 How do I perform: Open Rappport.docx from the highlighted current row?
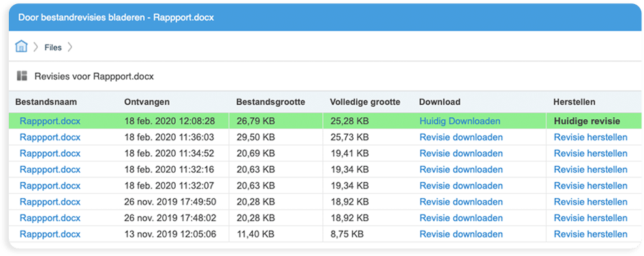(50, 121)
